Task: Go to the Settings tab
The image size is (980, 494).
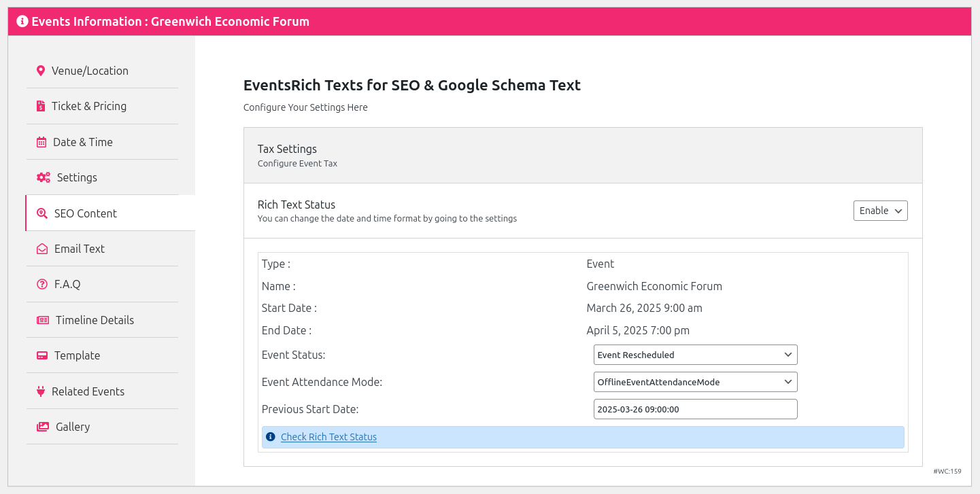Action: click(102, 177)
